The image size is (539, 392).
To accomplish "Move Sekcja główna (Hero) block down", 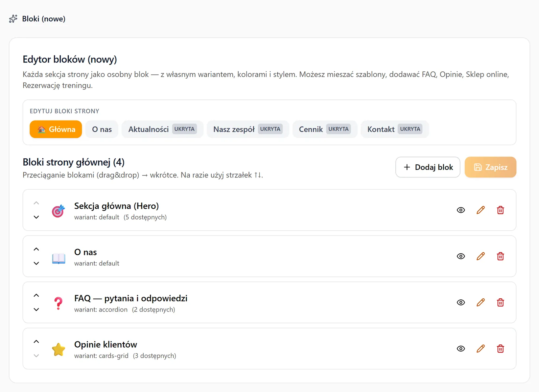I will 36,217.
